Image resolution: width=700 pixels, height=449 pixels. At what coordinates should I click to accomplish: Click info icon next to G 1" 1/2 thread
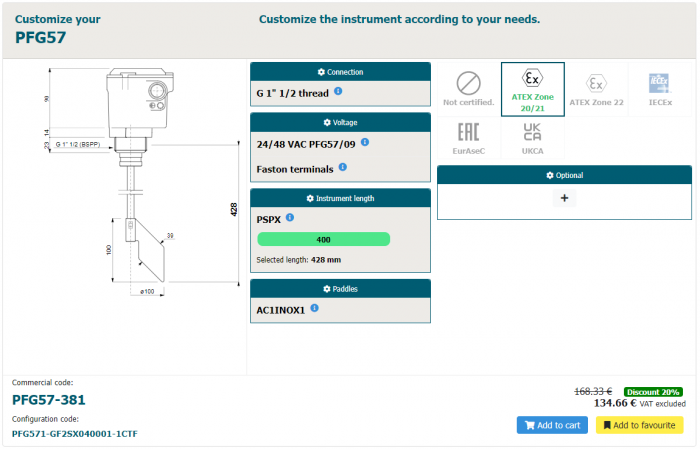point(338,92)
